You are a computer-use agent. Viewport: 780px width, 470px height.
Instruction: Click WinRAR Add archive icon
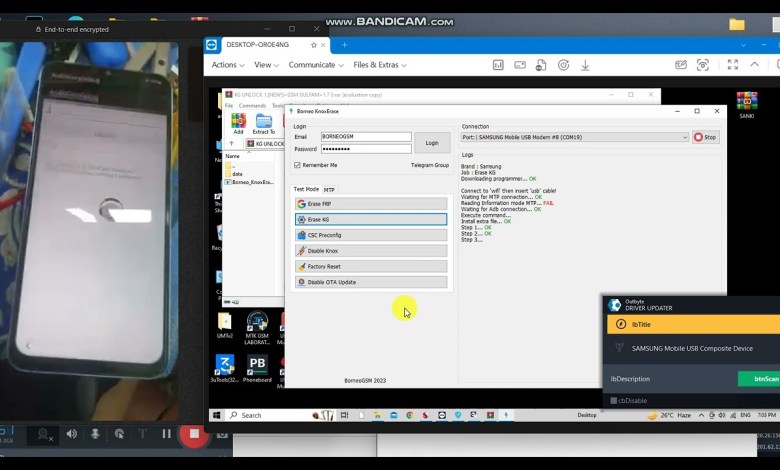click(x=238, y=123)
